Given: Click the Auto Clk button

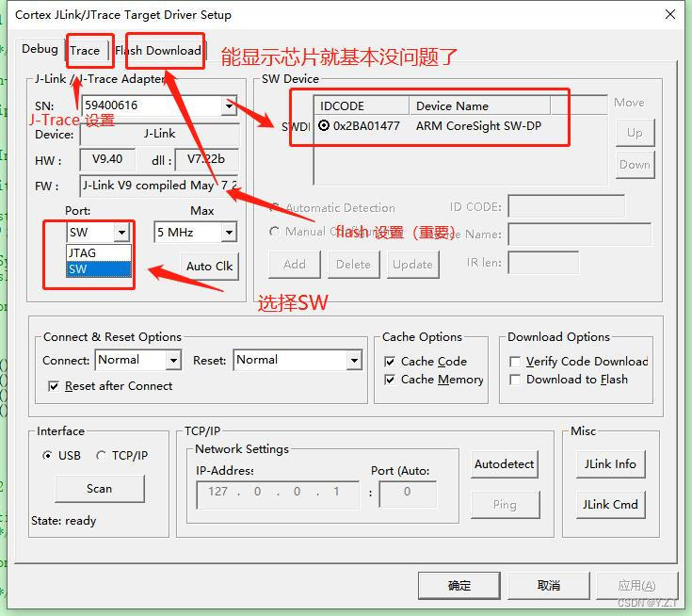Looking at the screenshot, I should click(209, 267).
